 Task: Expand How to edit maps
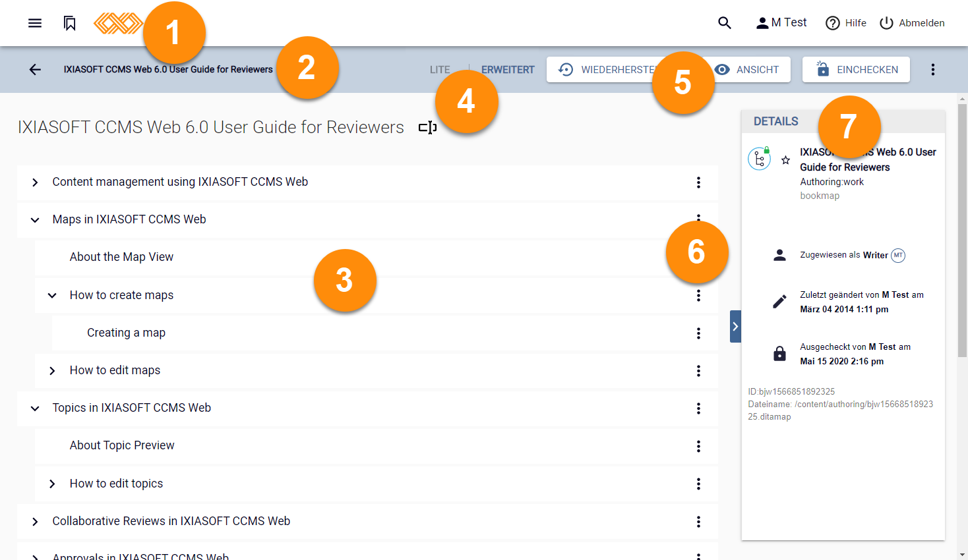[52, 371]
